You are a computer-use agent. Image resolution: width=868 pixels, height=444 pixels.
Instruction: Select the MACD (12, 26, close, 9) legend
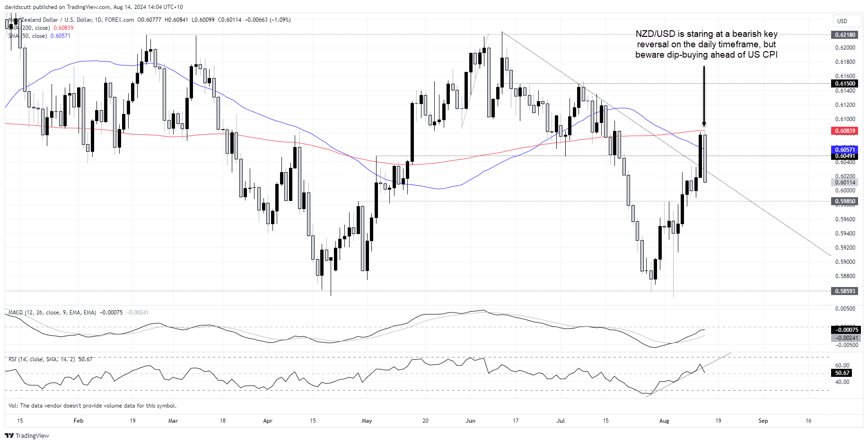[x=52, y=313]
